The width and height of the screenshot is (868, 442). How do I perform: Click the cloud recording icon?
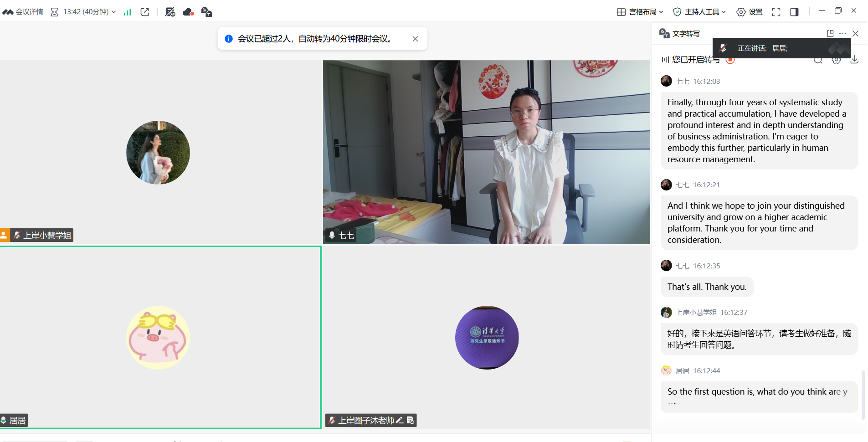pyautogui.click(x=188, y=12)
